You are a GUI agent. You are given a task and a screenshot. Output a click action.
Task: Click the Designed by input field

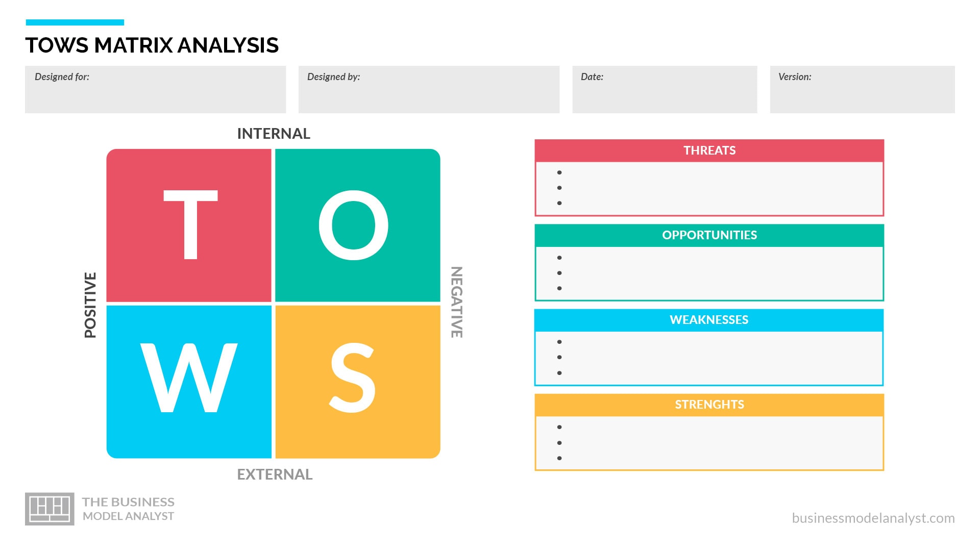429,90
